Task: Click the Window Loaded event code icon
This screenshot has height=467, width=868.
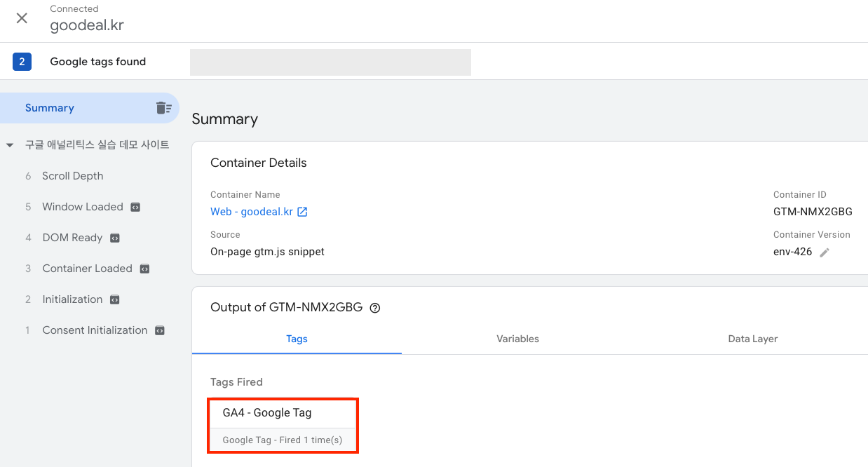Action: pos(135,207)
